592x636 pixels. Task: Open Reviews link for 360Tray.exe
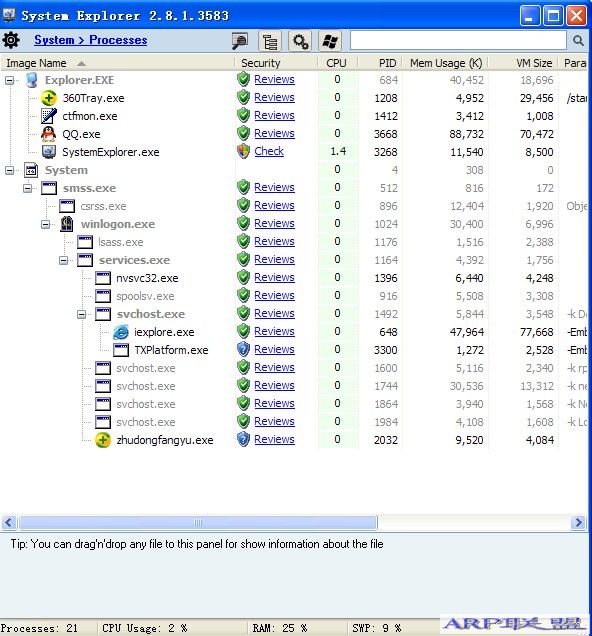(x=275, y=97)
